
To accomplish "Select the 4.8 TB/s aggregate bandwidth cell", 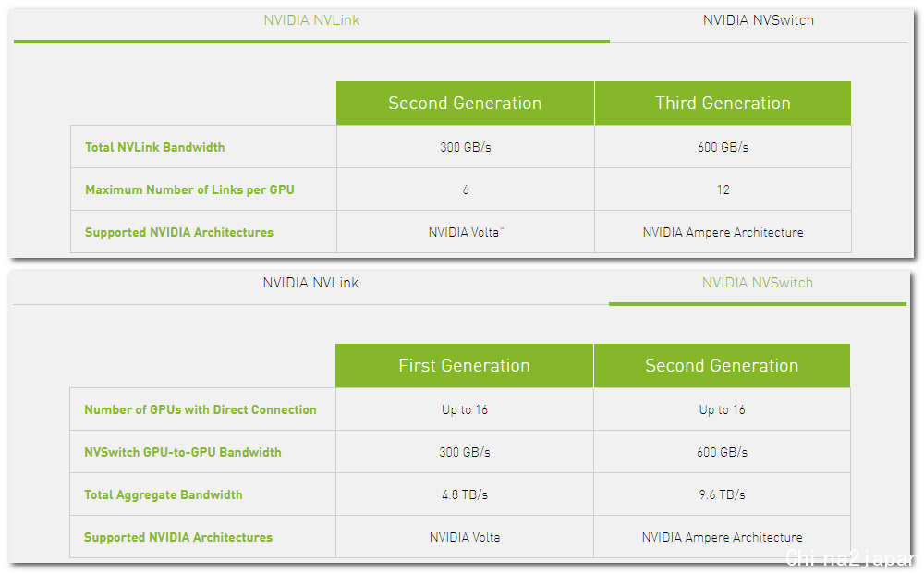I will coord(465,494).
